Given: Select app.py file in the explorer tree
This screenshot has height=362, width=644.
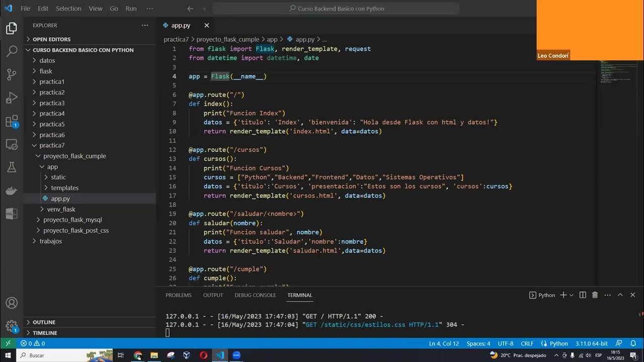Looking at the screenshot, I should (60, 199).
